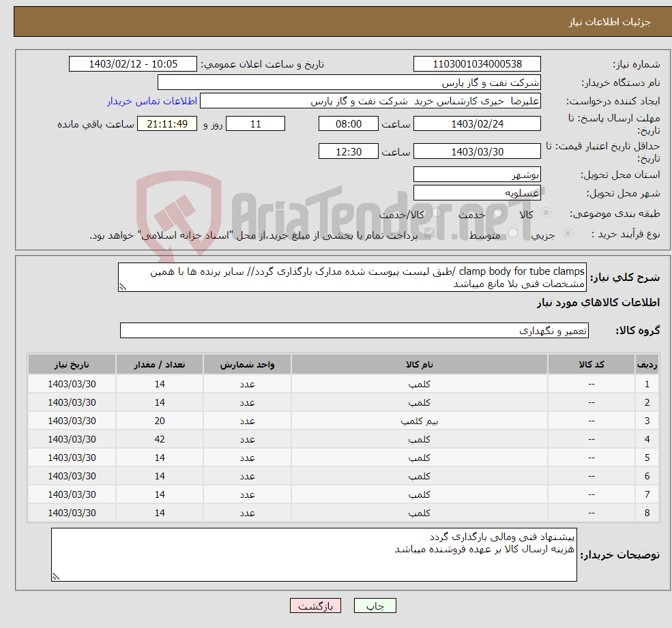The image size is (672, 628).
Task: Click the واحد شمارش column header
Action: [x=247, y=364]
